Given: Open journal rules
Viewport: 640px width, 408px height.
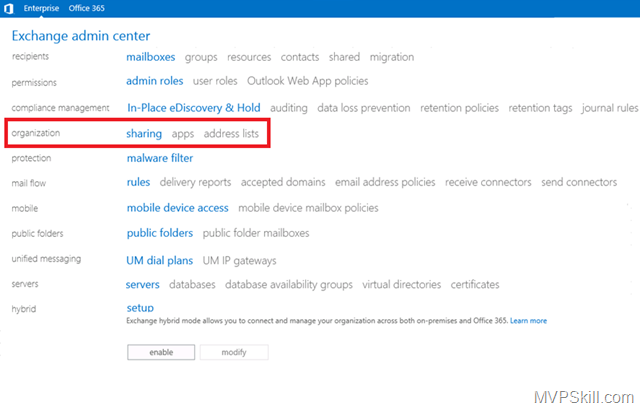Looking at the screenshot, I should [x=607, y=107].
